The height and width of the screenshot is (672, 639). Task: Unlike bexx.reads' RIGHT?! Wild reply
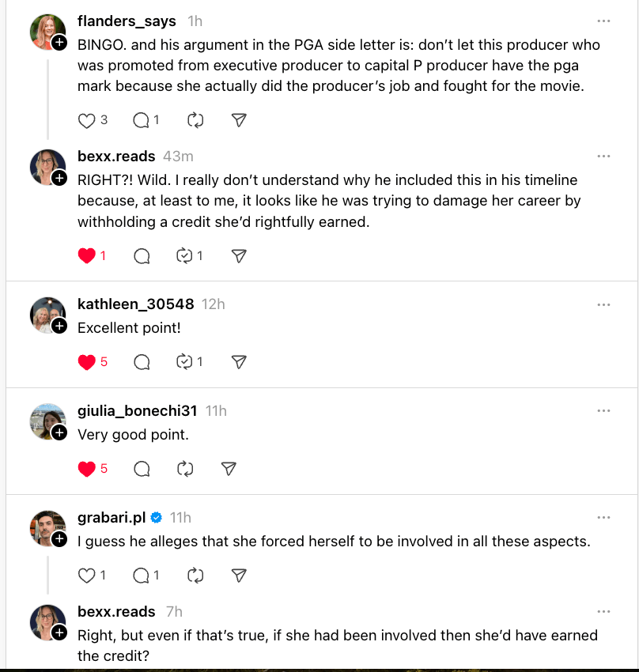pyautogui.click(x=86, y=255)
